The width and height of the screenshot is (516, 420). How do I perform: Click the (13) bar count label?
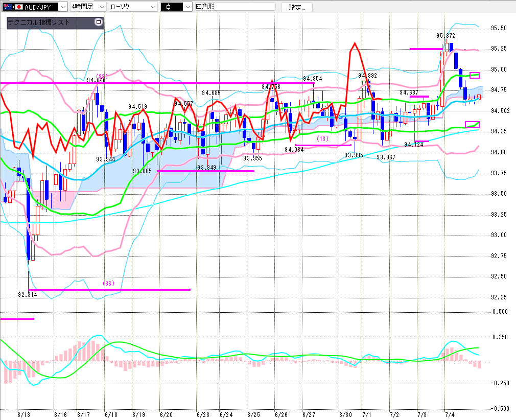pyautogui.click(x=322, y=138)
